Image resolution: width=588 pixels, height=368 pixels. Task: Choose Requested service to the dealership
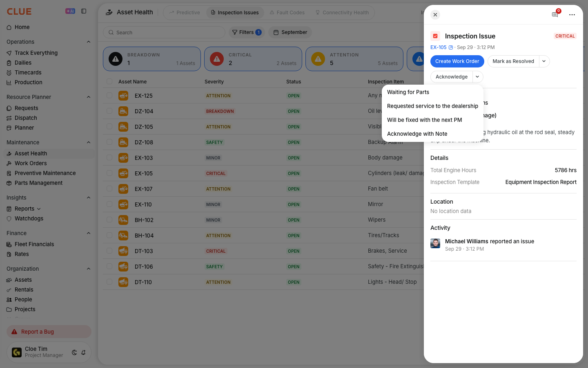tap(432, 106)
